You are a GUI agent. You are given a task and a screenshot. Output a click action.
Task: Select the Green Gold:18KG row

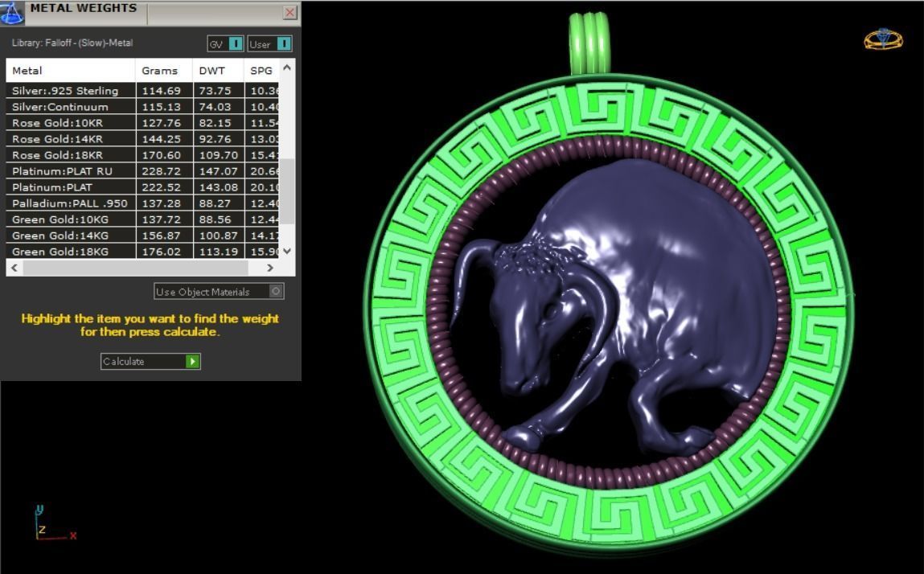[142, 251]
